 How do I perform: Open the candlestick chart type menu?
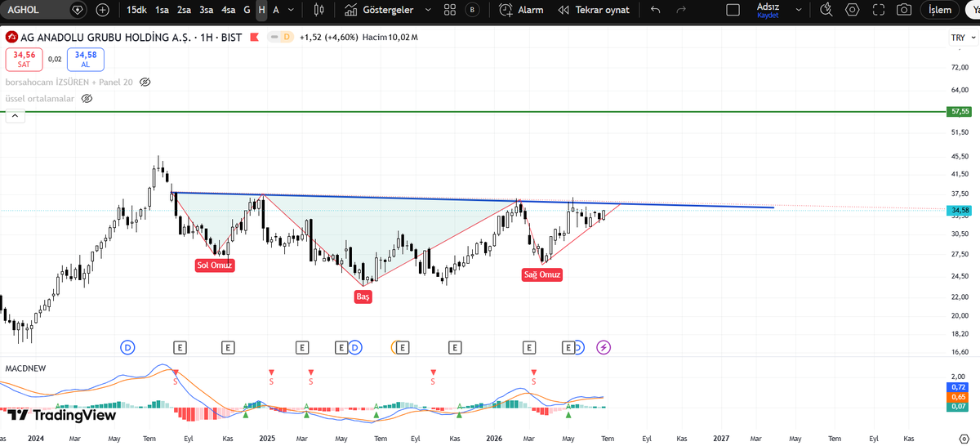point(320,10)
